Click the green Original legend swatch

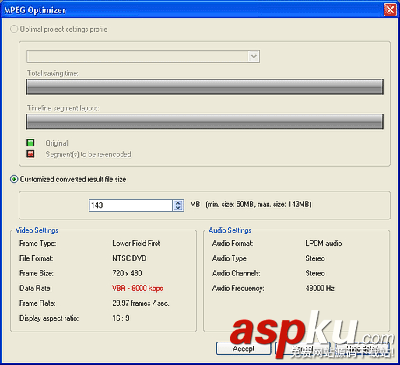[x=30, y=143]
